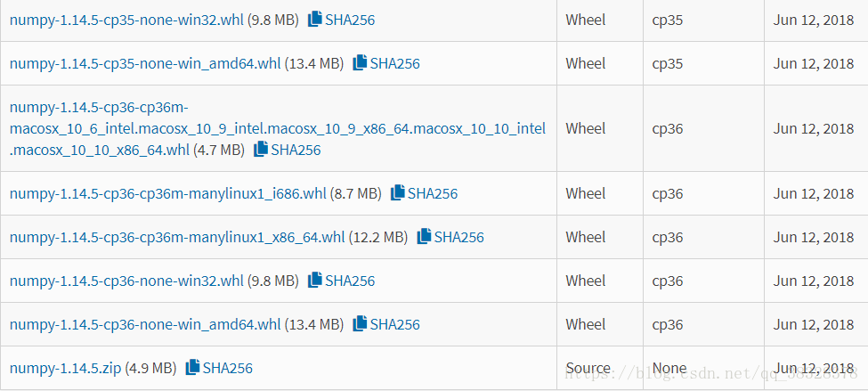The height and width of the screenshot is (391, 868).
Task: Download numpy cp36 manylinux1_i686 wheel
Action: point(167,193)
